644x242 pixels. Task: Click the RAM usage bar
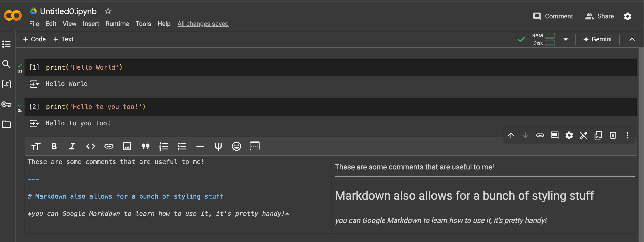tap(550, 35)
